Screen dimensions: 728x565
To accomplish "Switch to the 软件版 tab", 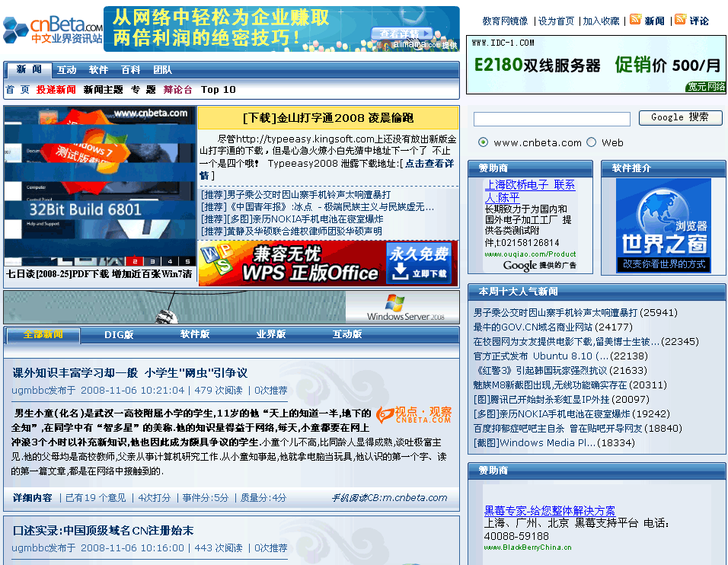I will pyautogui.click(x=195, y=334).
